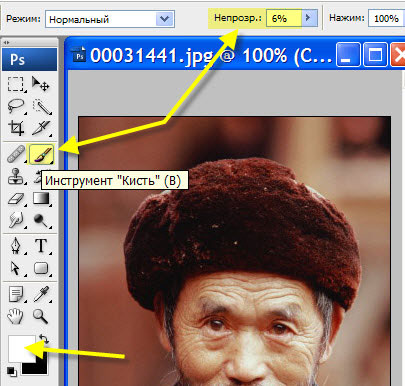Viewport: 405px width, 386px height.
Task: Maximize the 00031441.jpg document window
Action: click(x=375, y=54)
